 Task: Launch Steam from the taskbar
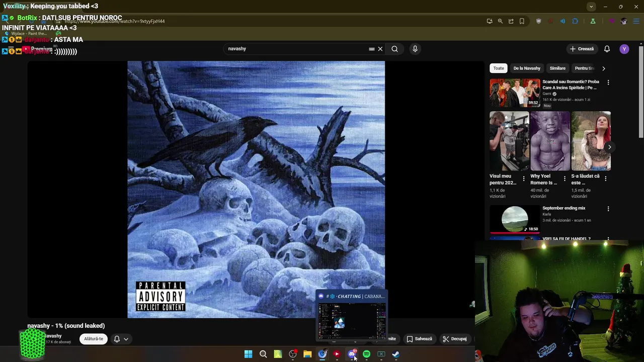pyautogui.click(x=396, y=354)
